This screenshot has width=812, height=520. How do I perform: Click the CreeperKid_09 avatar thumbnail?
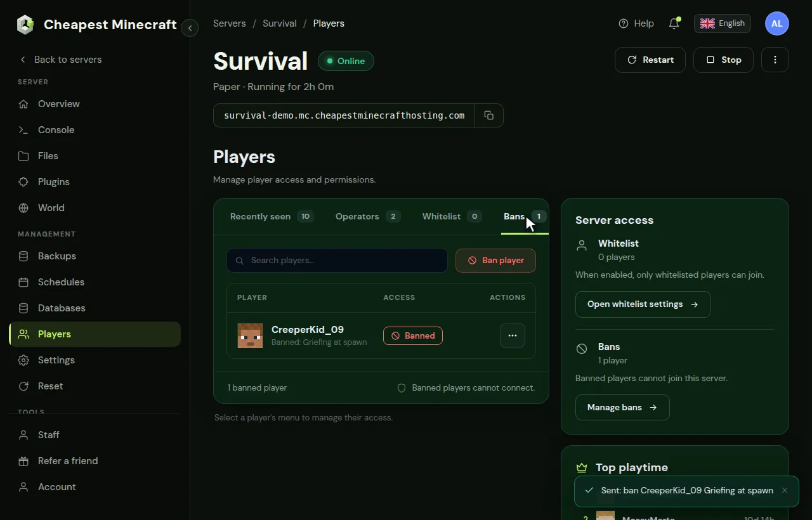(x=250, y=335)
